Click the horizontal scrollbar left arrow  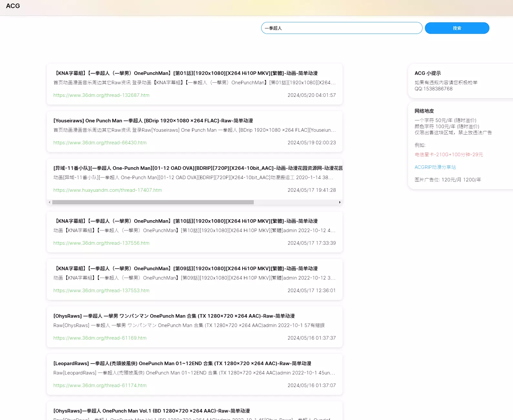click(49, 202)
